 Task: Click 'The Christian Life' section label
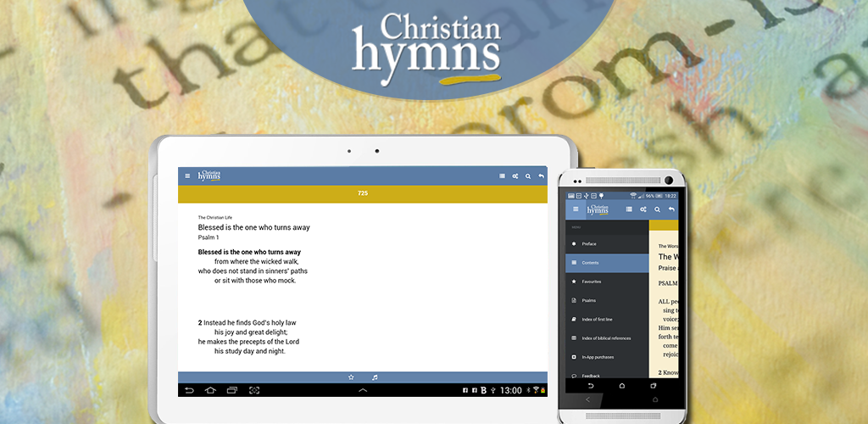click(215, 218)
